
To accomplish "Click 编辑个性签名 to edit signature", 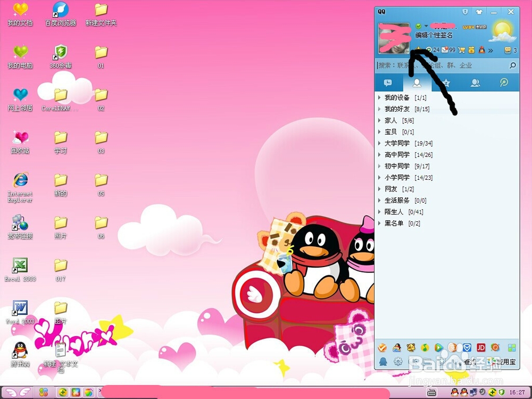I will tap(434, 35).
